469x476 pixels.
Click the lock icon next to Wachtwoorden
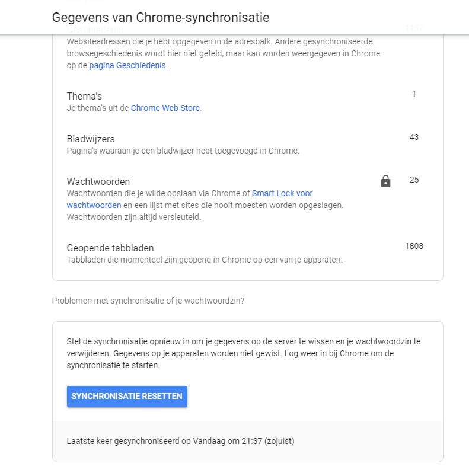click(385, 181)
